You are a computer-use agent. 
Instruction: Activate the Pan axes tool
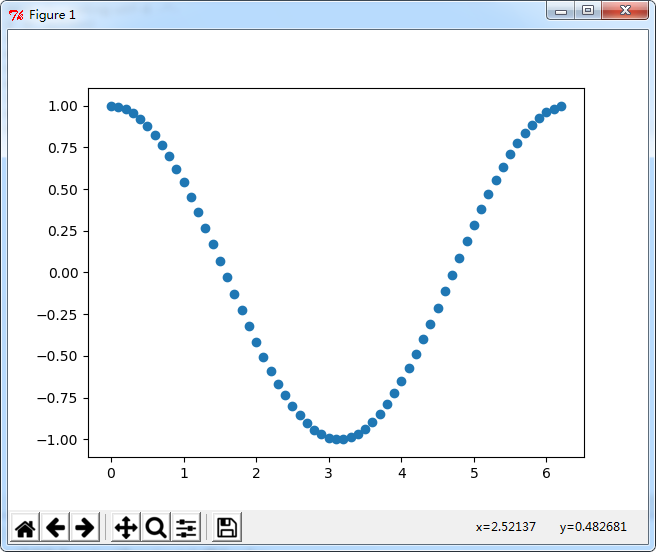click(x=126, y=527)
